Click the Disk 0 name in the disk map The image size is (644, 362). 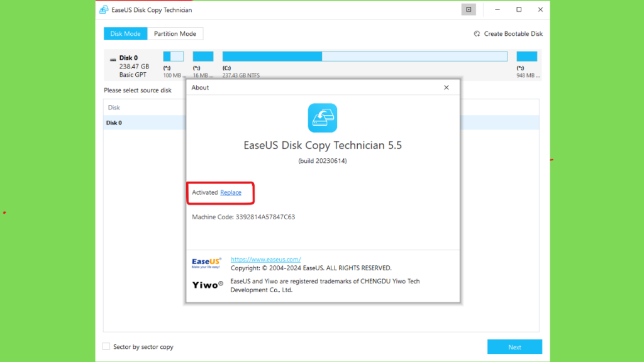click(x=128, y=58)
